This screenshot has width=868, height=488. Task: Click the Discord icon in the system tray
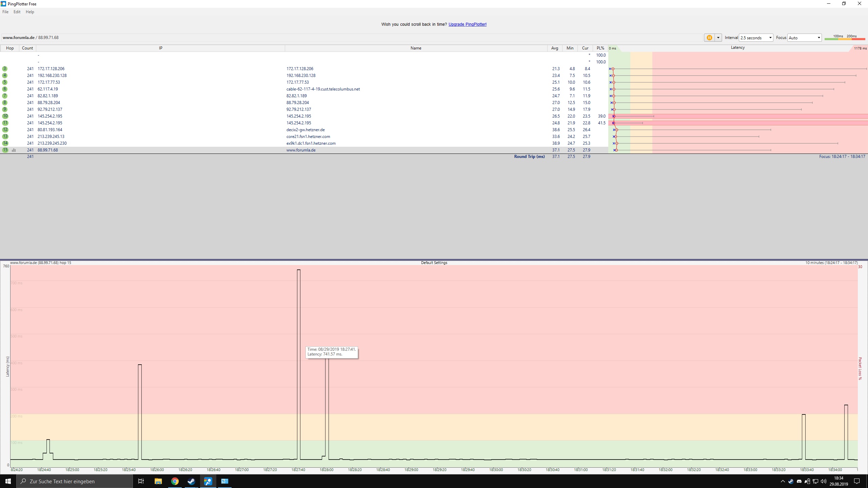tap(799, 481)
